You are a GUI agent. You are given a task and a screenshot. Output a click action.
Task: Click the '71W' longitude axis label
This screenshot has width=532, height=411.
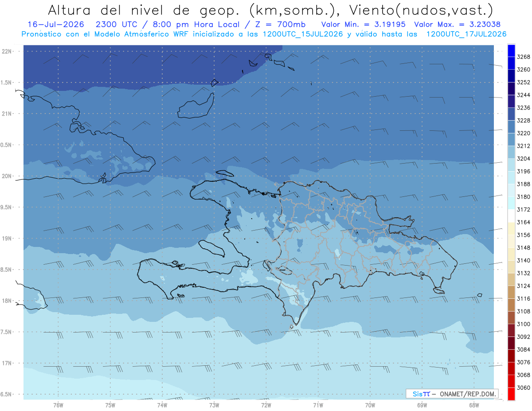318,405
